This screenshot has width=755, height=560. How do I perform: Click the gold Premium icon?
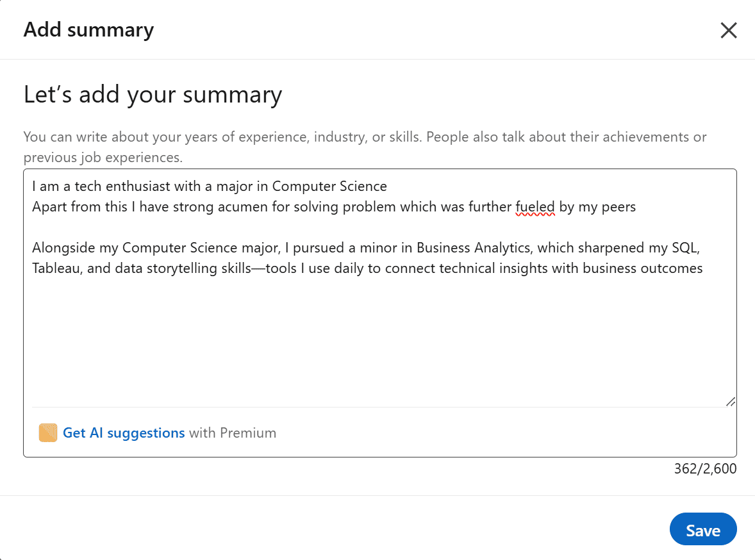(x=48, y=433)
